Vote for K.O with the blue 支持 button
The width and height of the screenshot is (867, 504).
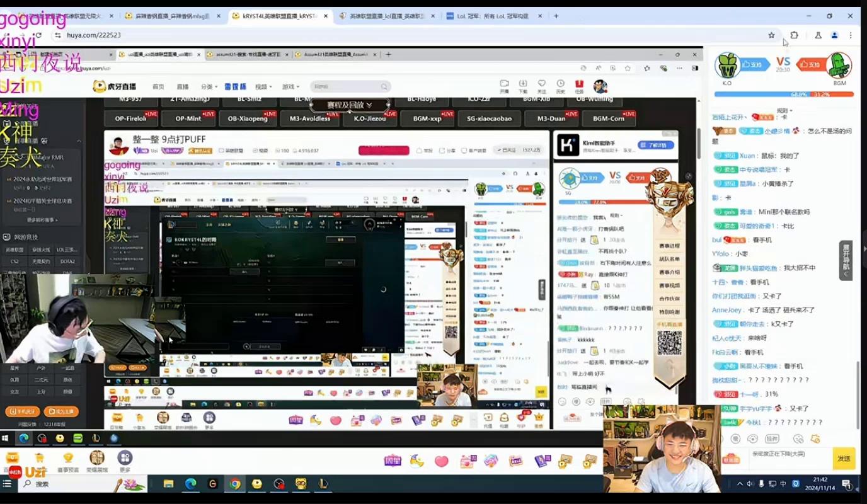tap(755, 64)
